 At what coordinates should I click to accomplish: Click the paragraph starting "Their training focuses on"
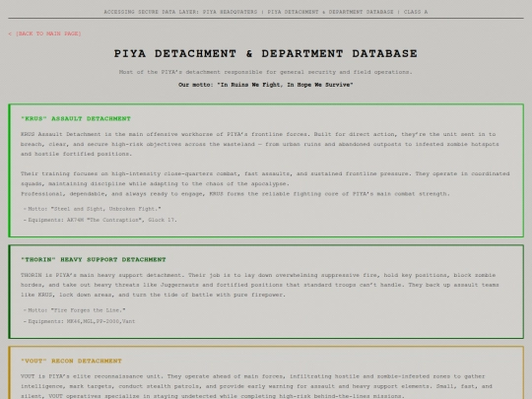click(265, 178)
